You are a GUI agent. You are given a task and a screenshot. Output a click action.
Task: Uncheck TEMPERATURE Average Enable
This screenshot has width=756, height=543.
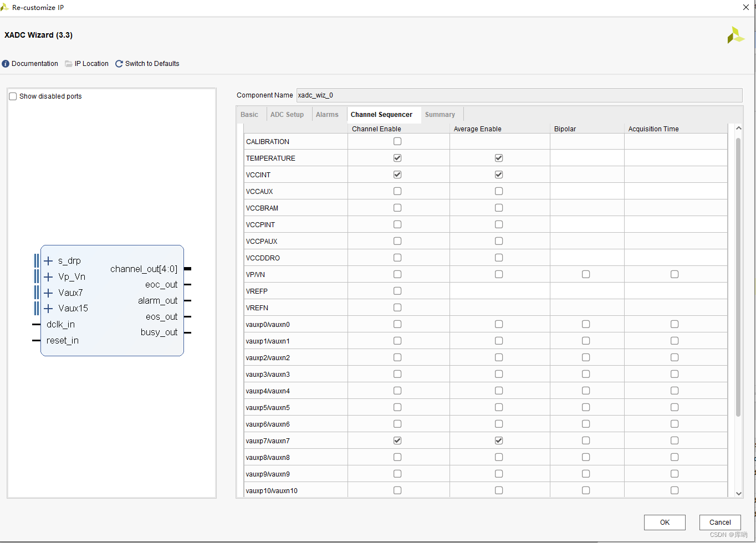tap(499, 158)
